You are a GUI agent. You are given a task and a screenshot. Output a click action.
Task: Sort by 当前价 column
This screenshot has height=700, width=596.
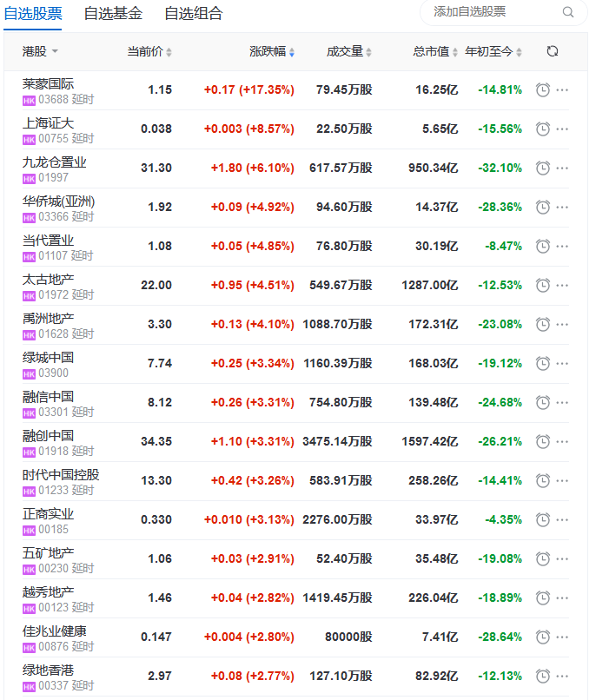click(149, 52)
